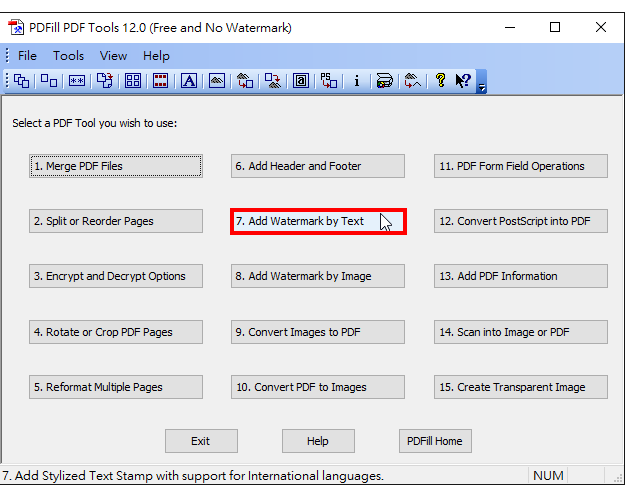
Task: Click the Reformat Multiple Pages toolbar icon
Action: tap(132, 81)
